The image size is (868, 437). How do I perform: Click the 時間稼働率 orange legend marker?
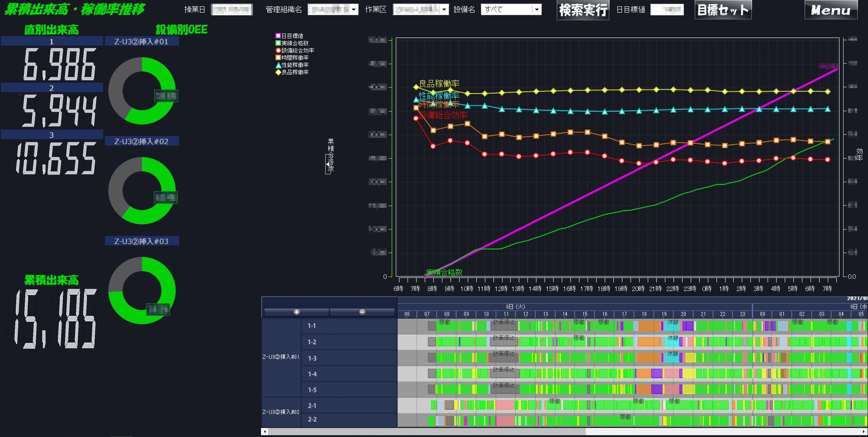click(x=278, y=57)
